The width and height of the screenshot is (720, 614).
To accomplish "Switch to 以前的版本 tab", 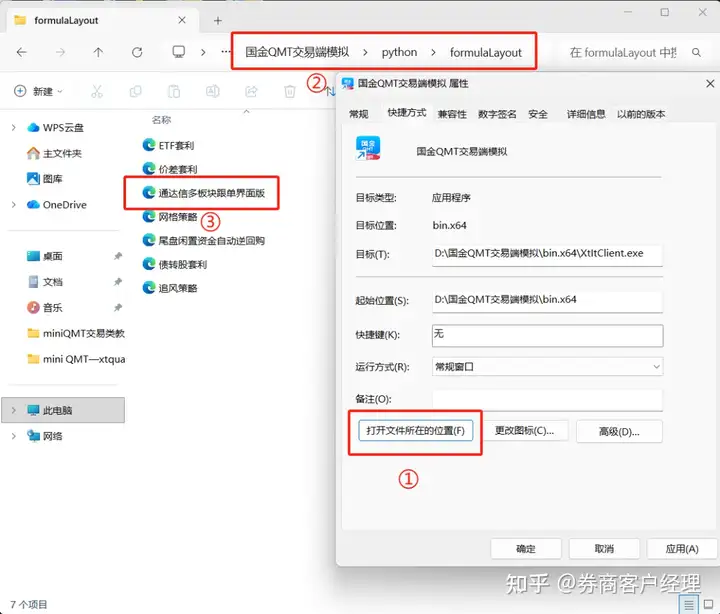I will pyautogui.click(x=641, y=114).
